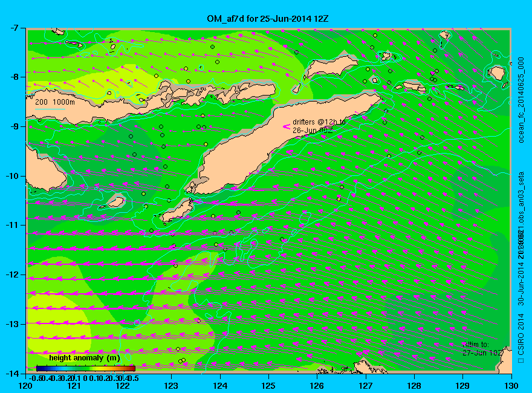This screenshot has width=532, height=393.
Task: Click latitude tick label '-9'
Action: (x=13, y=126)
